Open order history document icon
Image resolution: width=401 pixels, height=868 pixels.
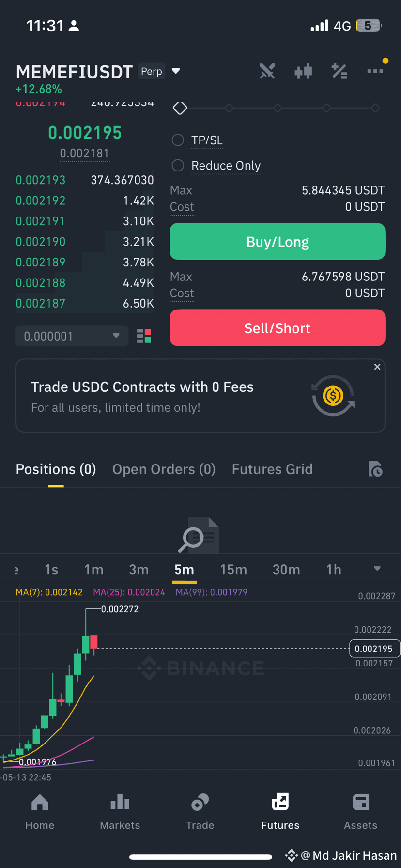click(375, 469)
